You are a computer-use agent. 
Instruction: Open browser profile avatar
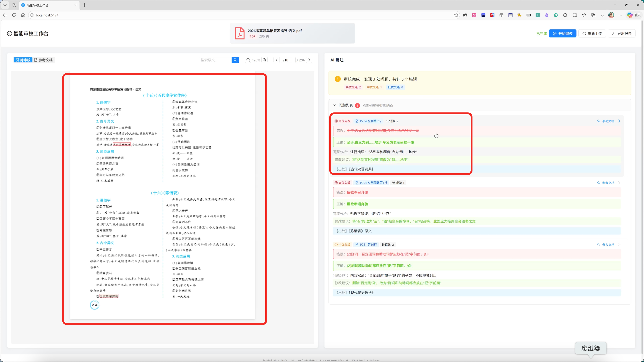[611, 15]
